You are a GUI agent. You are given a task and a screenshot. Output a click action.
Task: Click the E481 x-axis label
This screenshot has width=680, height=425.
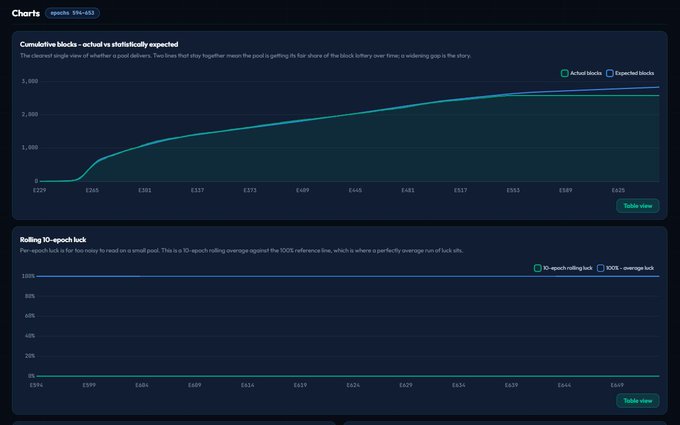pos(408,190)
